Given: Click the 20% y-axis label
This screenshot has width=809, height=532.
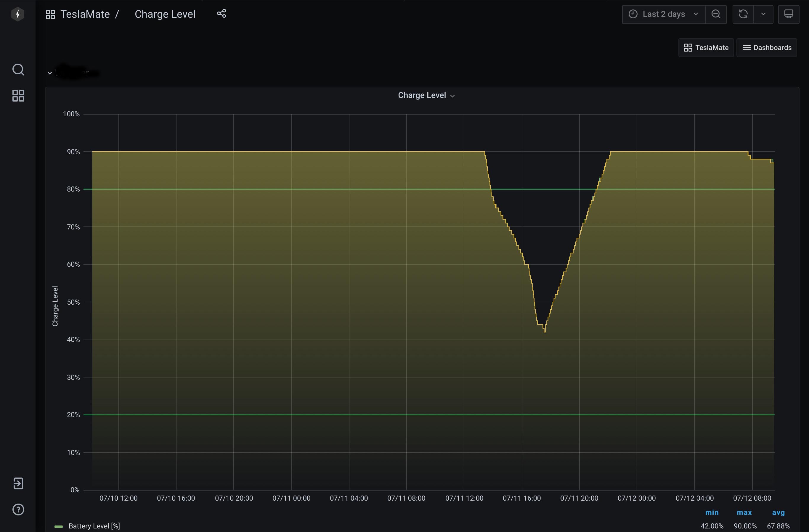Looking at the screenshot, I should (73, 415).
